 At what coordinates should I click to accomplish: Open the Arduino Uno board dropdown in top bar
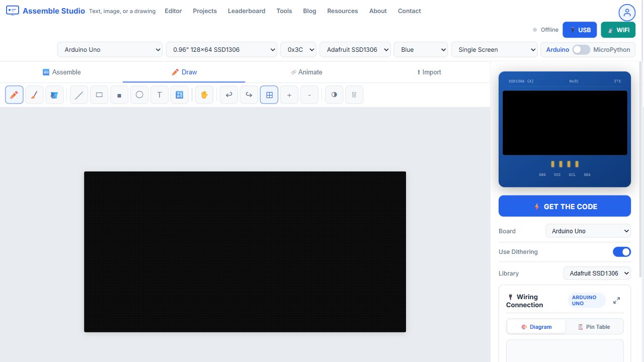110,50
